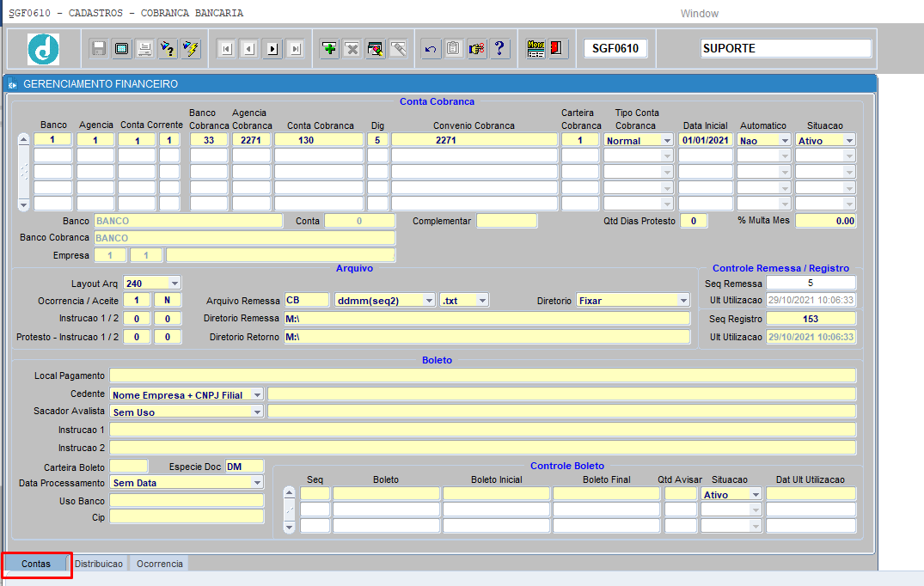Click the icon beside the GERENCIAMENTO FINANCEIRO title
Screen dimensions: 924x586
[12, 84]
